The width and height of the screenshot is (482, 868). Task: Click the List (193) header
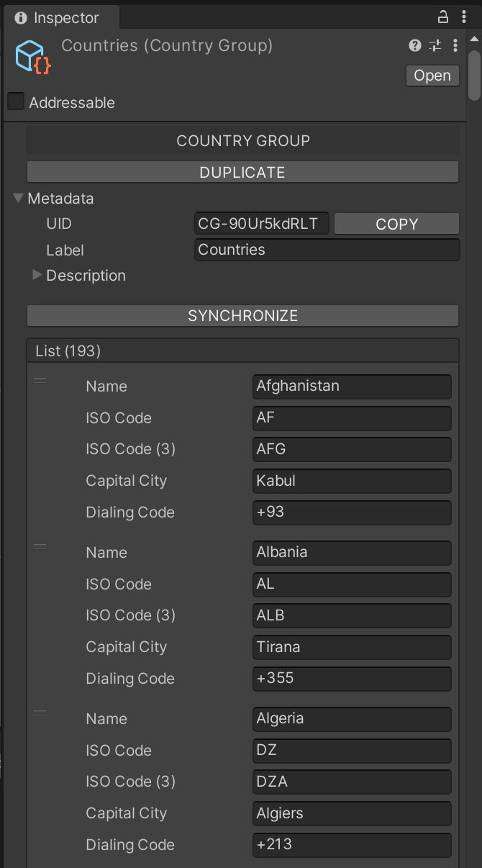coord(242,351)
